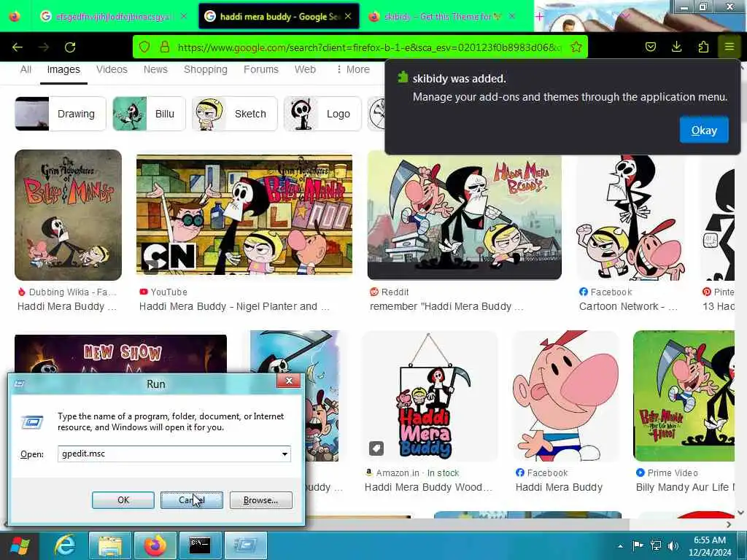747x560 pixels.
Task: Expand the Run dialog Open dropdown arrow
Action: [285, 454]
